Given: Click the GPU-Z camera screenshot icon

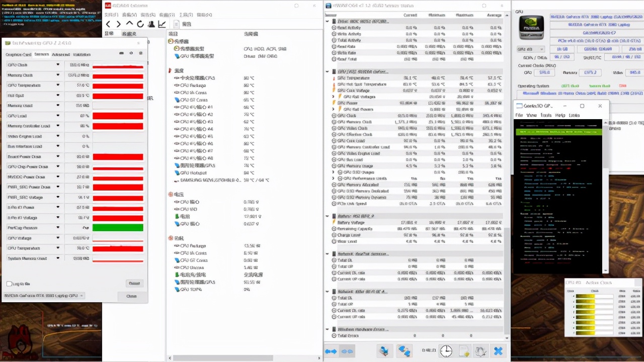Looking at the screenshot, I should pos(121,53).
